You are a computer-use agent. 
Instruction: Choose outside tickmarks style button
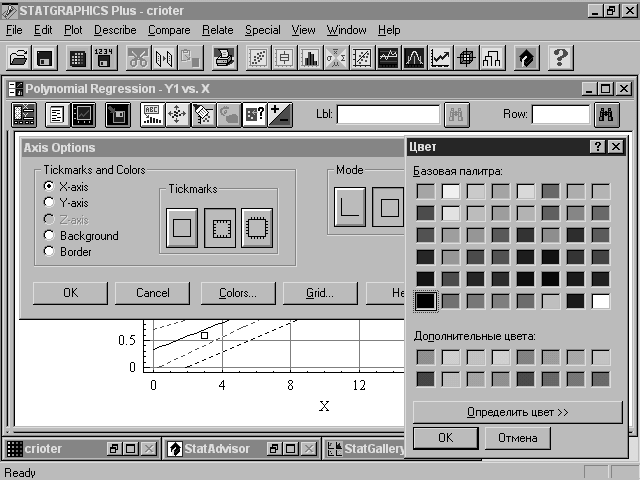pyautogui.click(x=257, y=228)
